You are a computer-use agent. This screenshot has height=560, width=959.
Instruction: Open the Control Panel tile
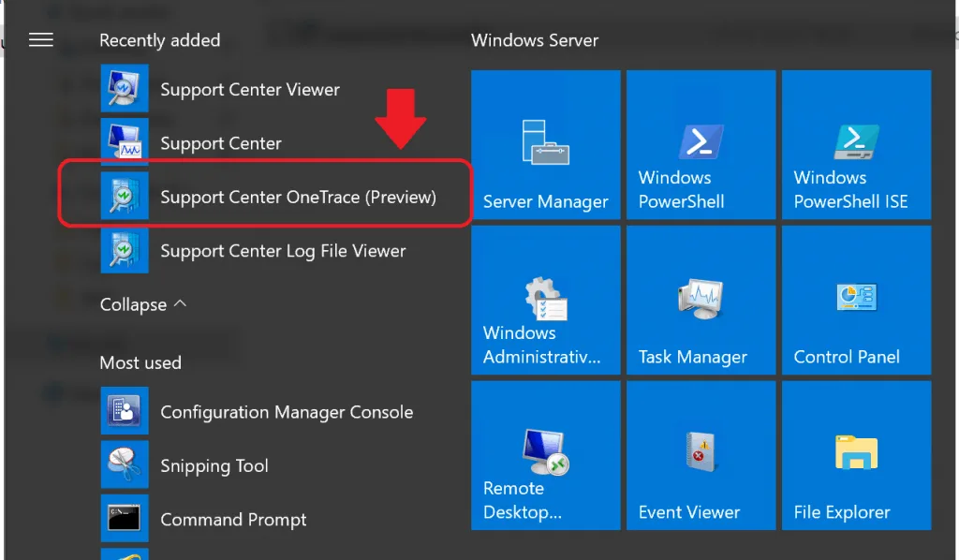click(855, 299)
